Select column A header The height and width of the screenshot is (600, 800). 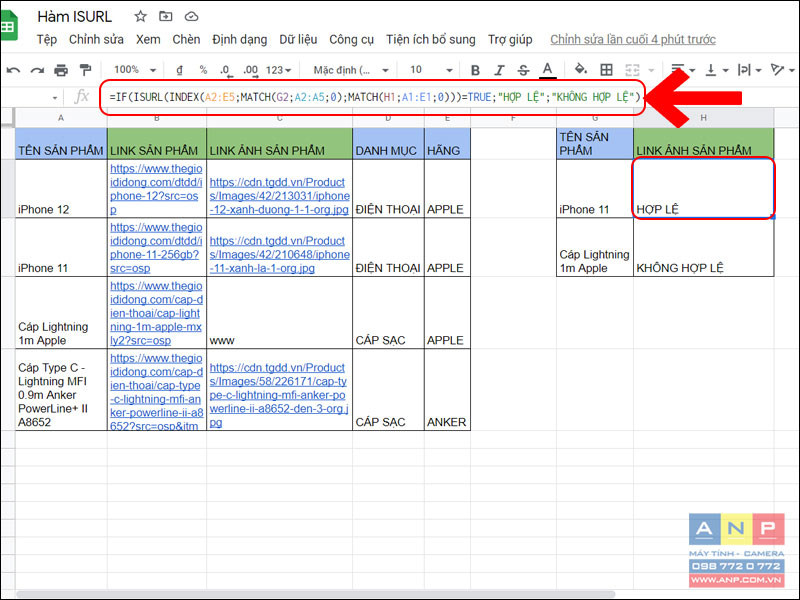tap(61, 118)
